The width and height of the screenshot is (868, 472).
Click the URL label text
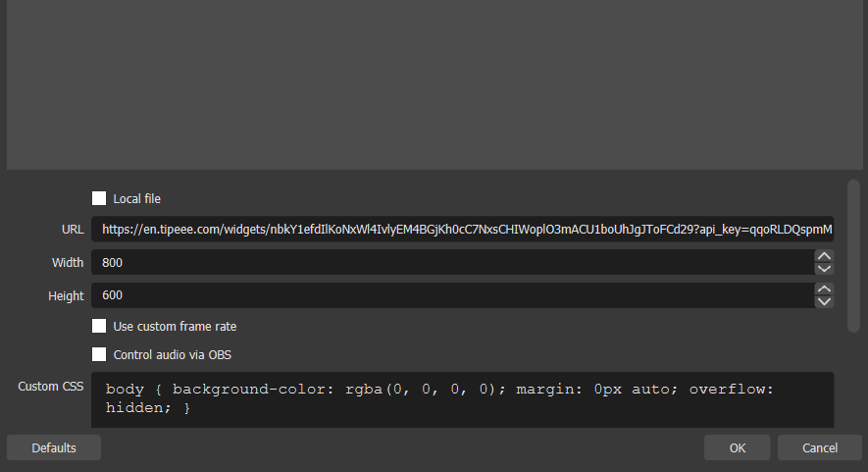pos(72,230)
